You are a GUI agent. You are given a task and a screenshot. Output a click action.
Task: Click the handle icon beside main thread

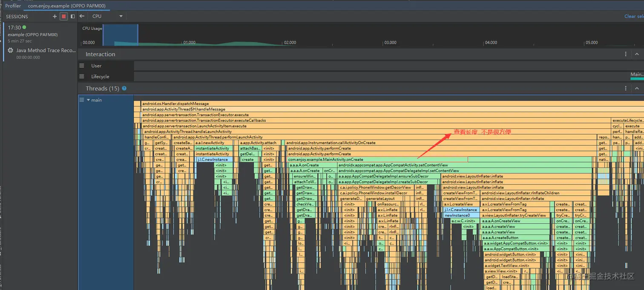click(82, 100)
